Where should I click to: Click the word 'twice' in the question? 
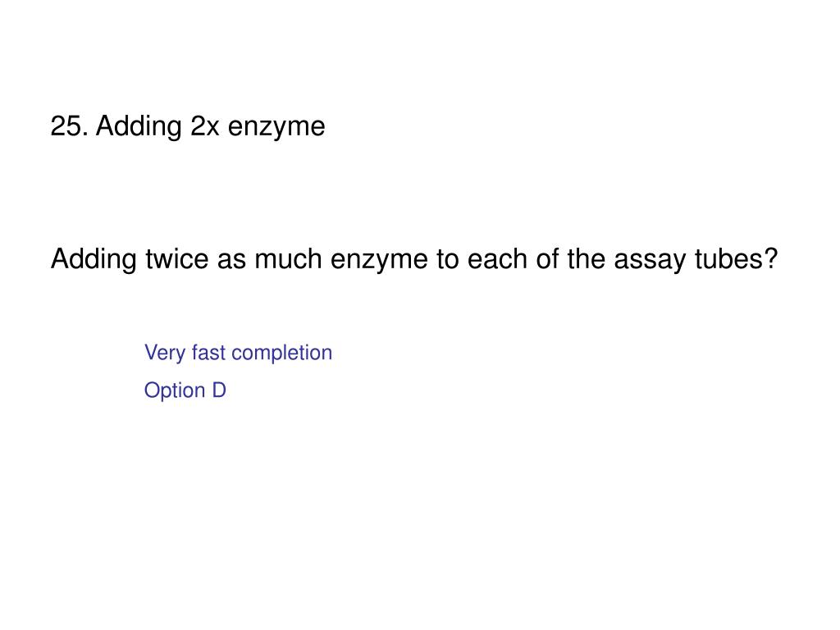point(177,258)
